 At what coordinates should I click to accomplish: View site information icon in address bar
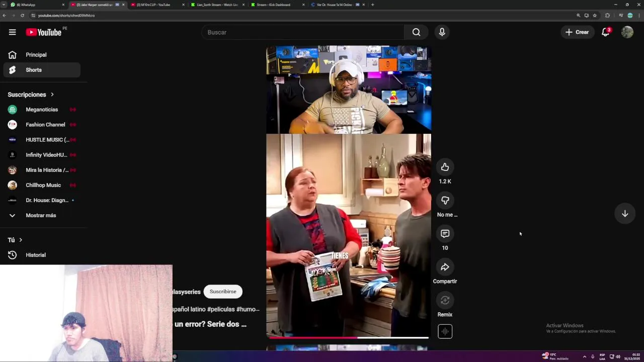pos(33,16)
